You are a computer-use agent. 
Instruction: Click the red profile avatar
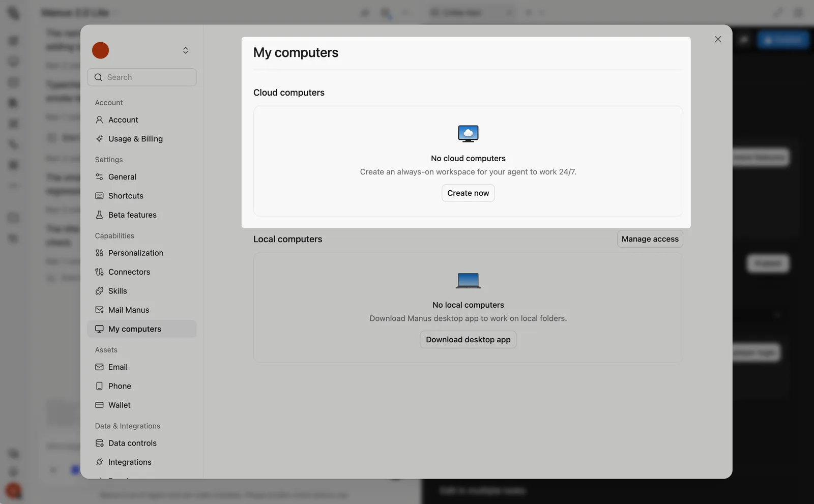(100, 50)
